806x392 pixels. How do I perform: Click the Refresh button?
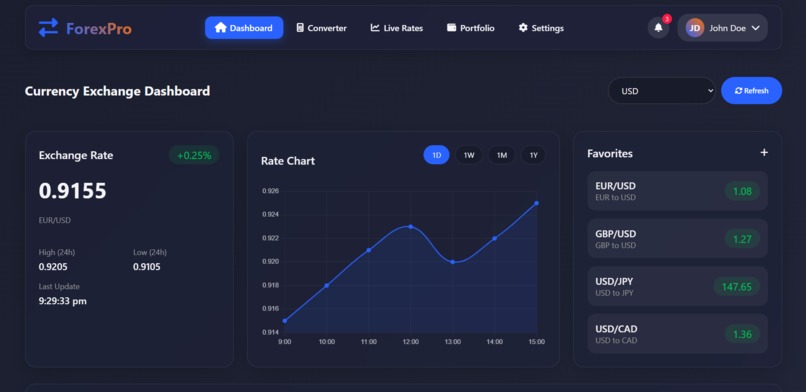(x=752, y=91)
